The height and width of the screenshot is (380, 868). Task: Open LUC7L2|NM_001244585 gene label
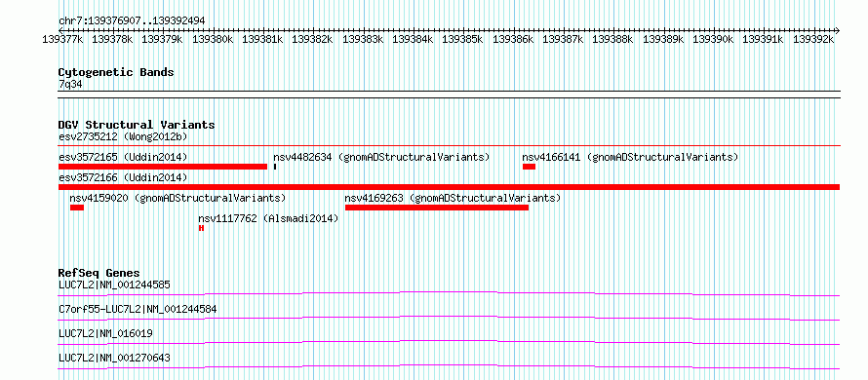(114, 285)
